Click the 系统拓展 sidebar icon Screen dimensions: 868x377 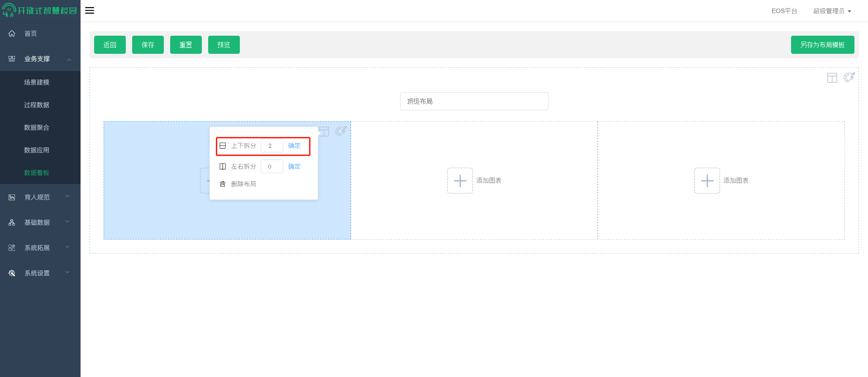[12, 248]
